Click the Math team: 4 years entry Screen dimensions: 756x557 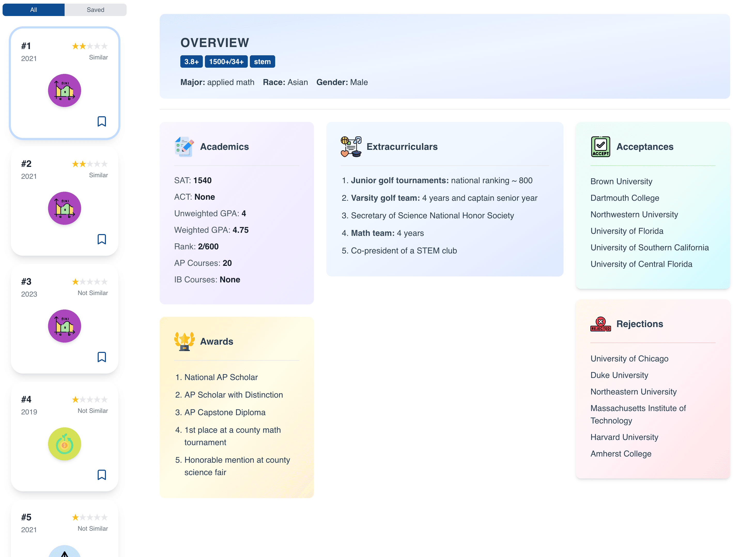(x=388, y=233)
